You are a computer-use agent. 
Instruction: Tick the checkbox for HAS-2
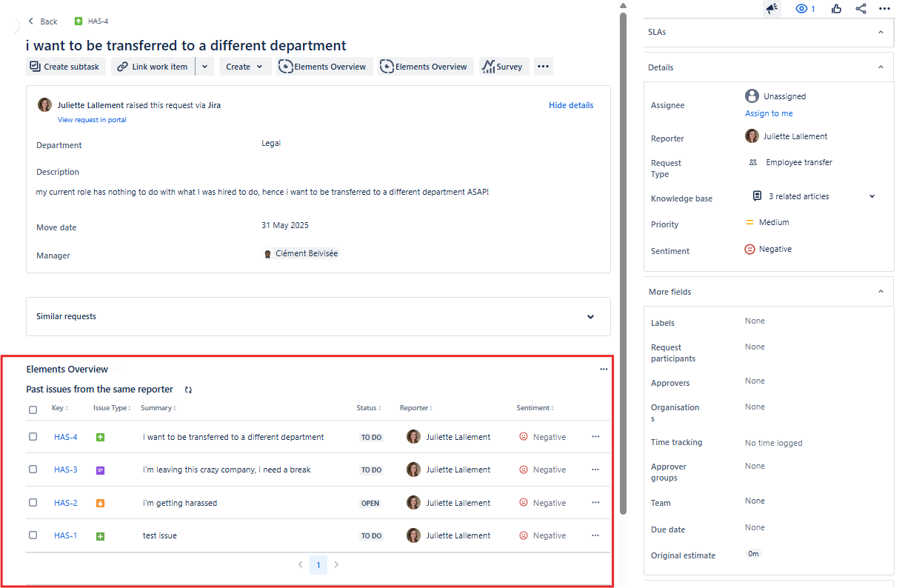pyautogui.click(x=33, y=503)
